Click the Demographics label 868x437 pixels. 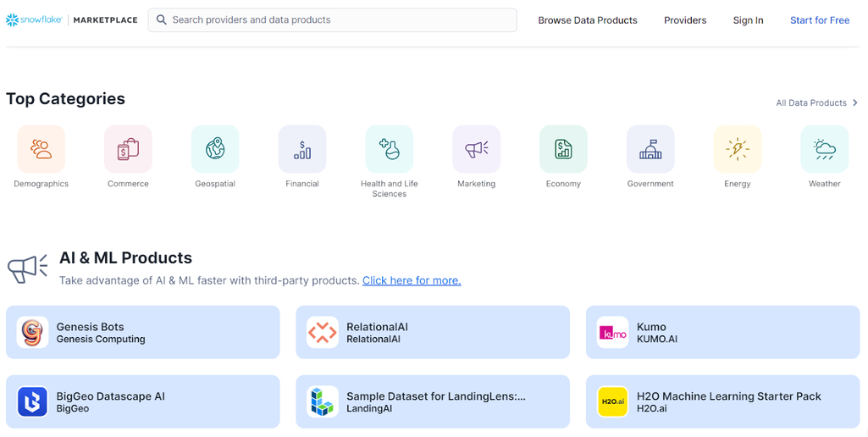pos(41,184)
